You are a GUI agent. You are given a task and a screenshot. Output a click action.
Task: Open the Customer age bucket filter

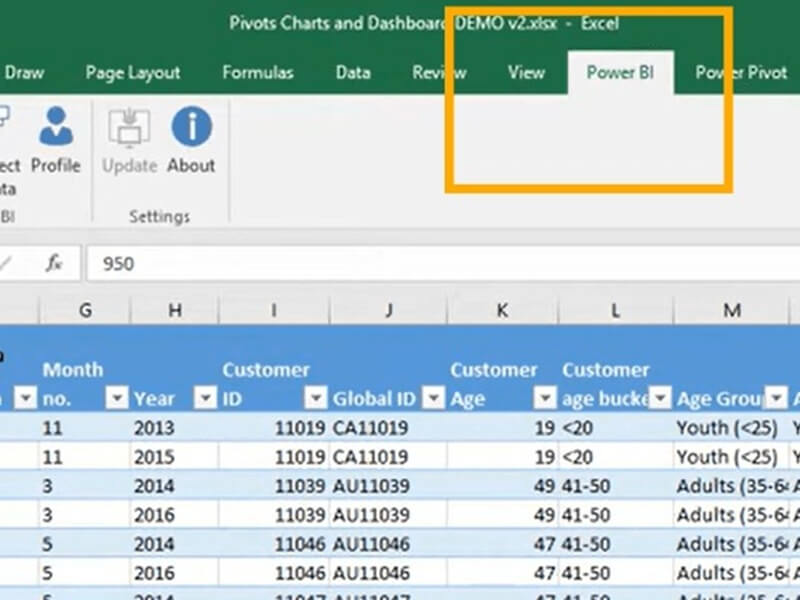click(x=660, y=397)
